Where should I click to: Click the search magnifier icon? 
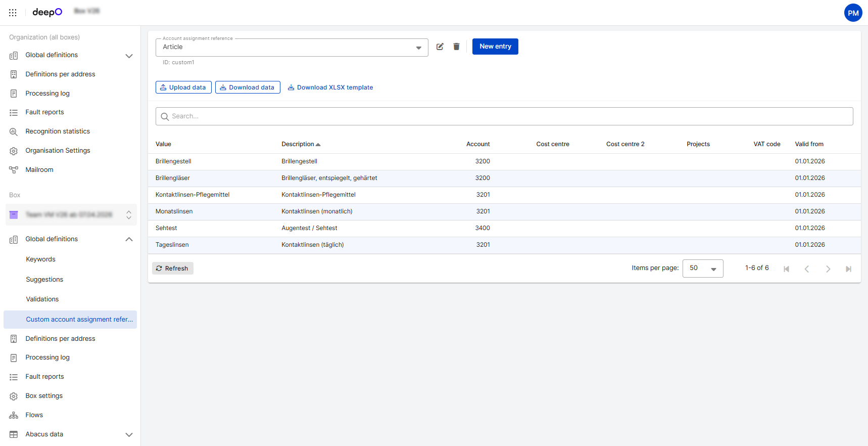coord(165,116)
